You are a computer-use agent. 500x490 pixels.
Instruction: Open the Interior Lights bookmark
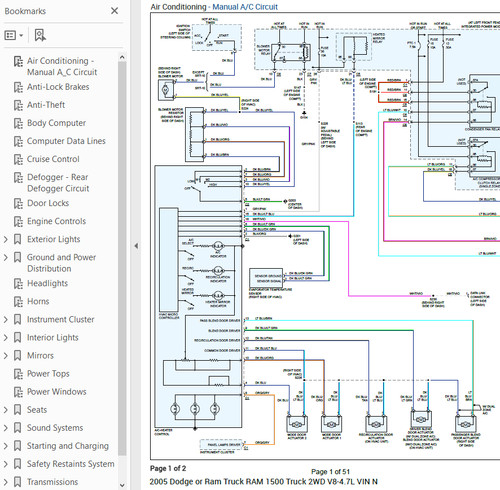click(53, 337)
